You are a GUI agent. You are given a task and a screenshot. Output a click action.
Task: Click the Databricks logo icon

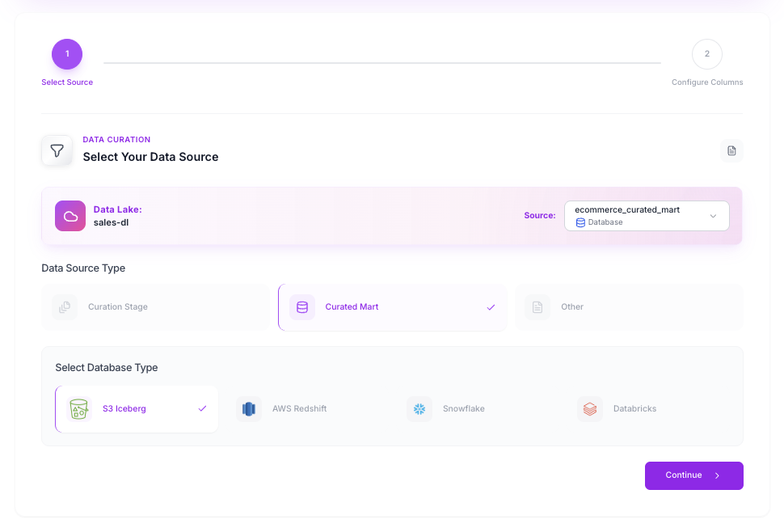click(590, 409)
